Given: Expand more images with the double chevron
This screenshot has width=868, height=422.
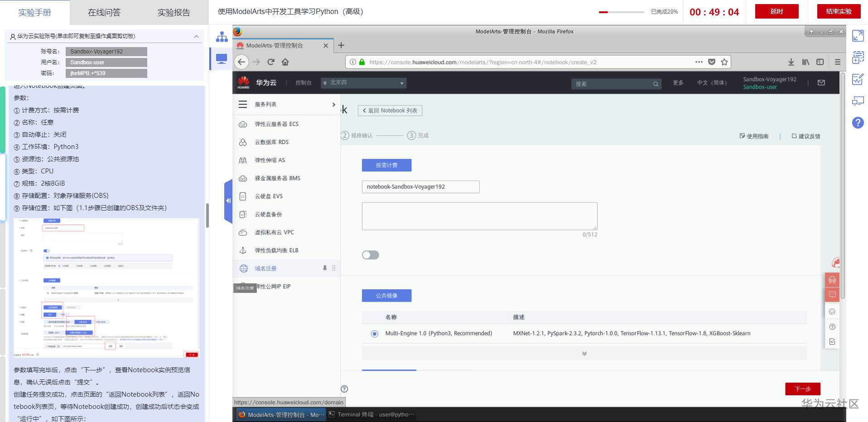Looking at the screenshot, I should pos(584,354).
